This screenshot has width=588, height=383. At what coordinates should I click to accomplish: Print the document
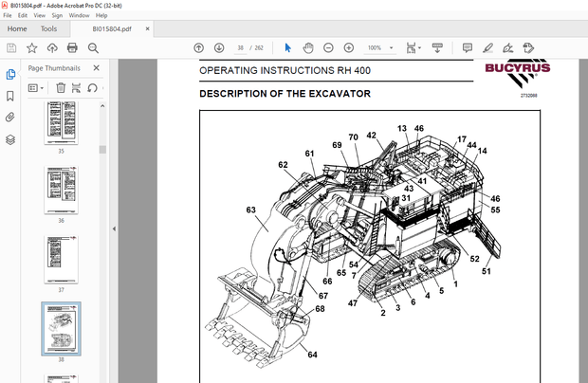(72, 48)
